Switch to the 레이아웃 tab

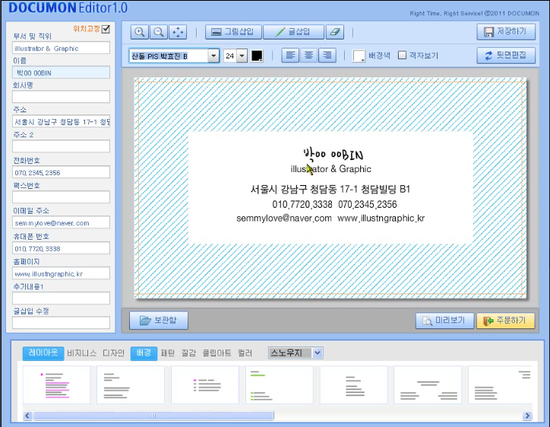[43, 353]
